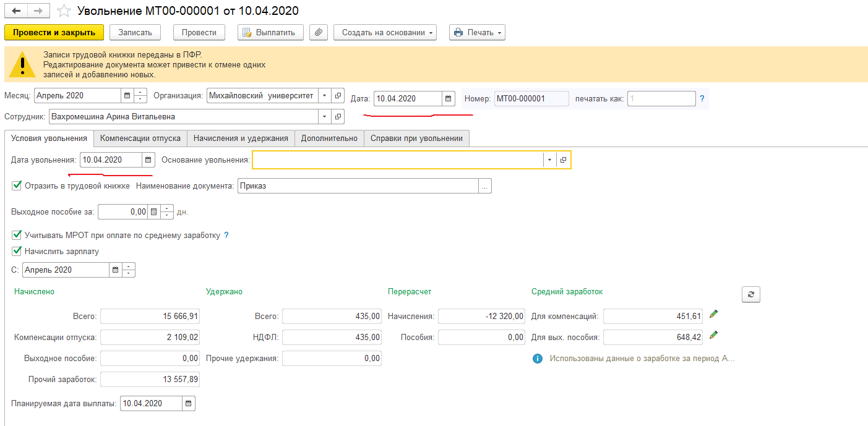868x426 pixels.
Task: Edit average earnings Для компенсаций pencil
Action: click(713, 315)
